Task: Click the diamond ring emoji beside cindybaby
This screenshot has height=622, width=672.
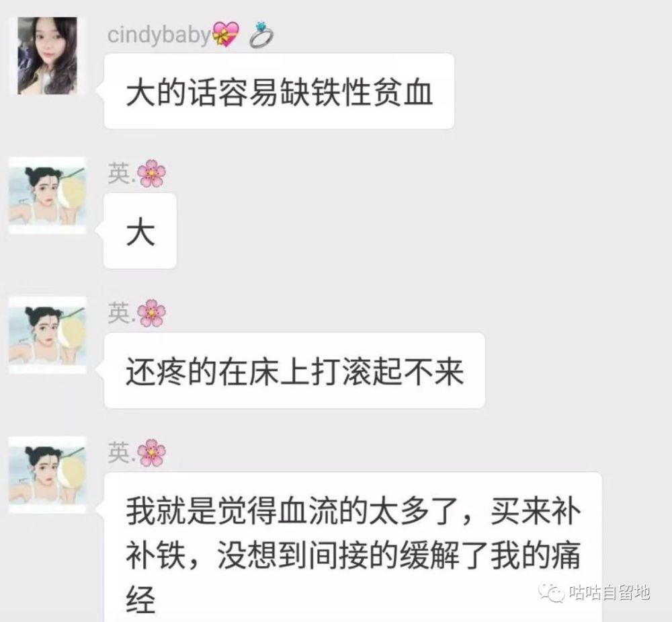Action: pyautogui.click(x=261, y=35)
